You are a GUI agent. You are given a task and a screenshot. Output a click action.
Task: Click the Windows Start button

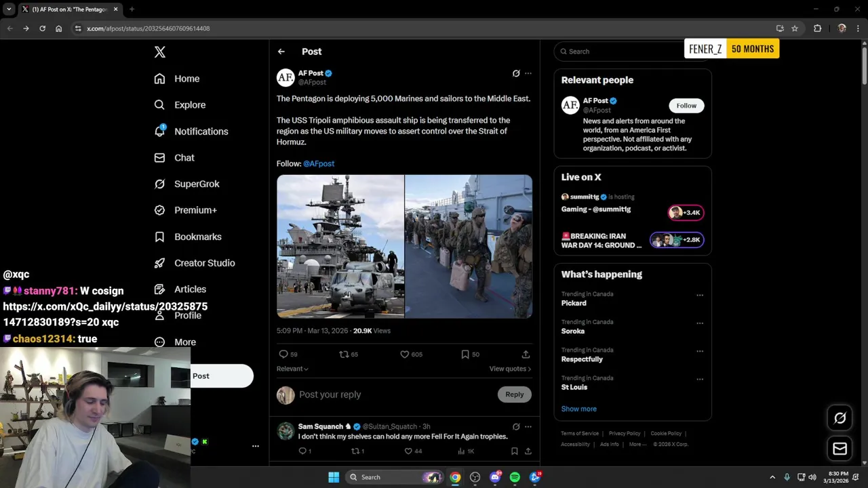(334, 477)
